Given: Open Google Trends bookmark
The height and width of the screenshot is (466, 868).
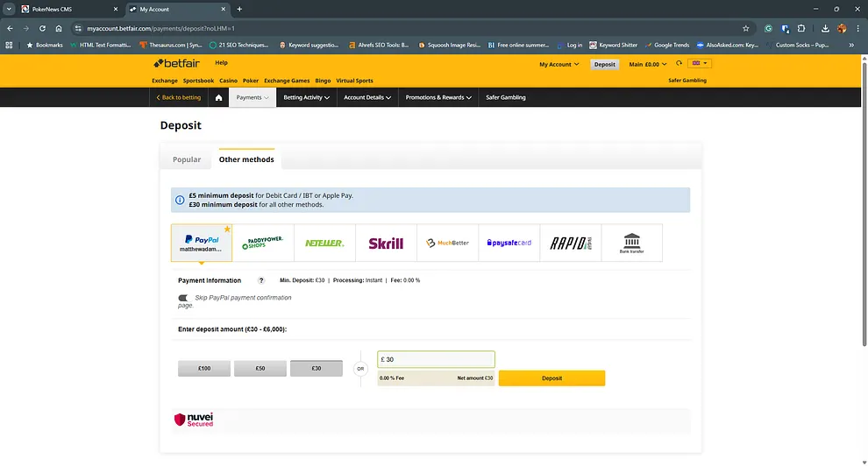Looking at the screenshot, I should pyautogui.click(x=666, y=45).
